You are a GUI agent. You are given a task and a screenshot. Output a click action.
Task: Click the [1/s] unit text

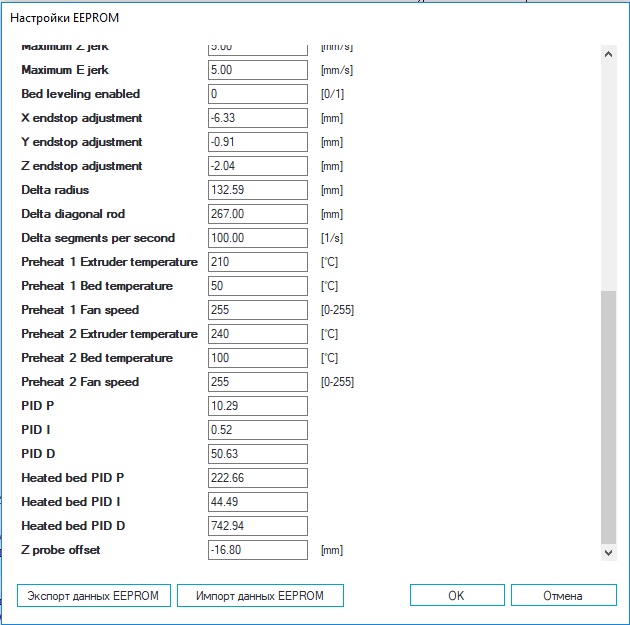pos(332,238)
